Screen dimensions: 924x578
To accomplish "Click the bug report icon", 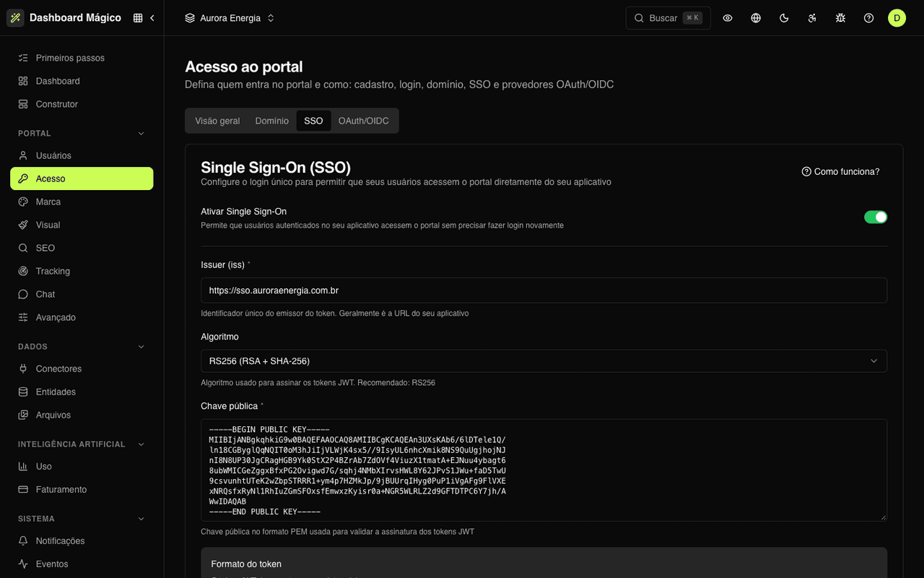I will (x=840, y=18).
